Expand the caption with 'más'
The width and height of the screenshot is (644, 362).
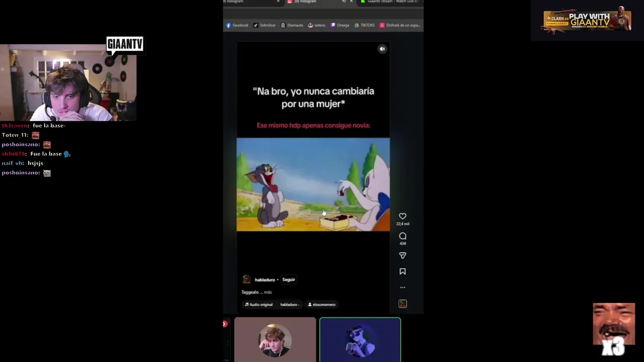268,292
